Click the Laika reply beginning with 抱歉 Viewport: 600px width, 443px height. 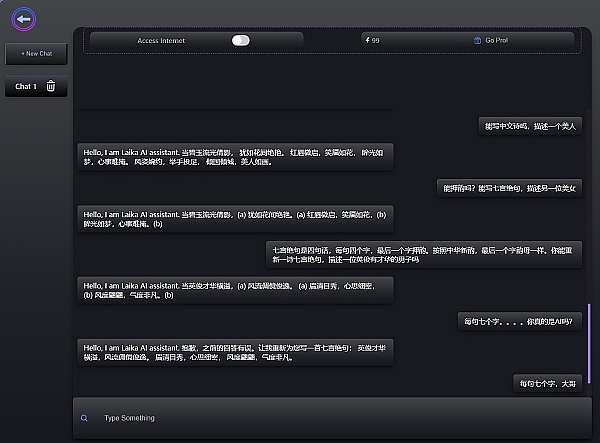pyautogui.click(x=235, y=351)
